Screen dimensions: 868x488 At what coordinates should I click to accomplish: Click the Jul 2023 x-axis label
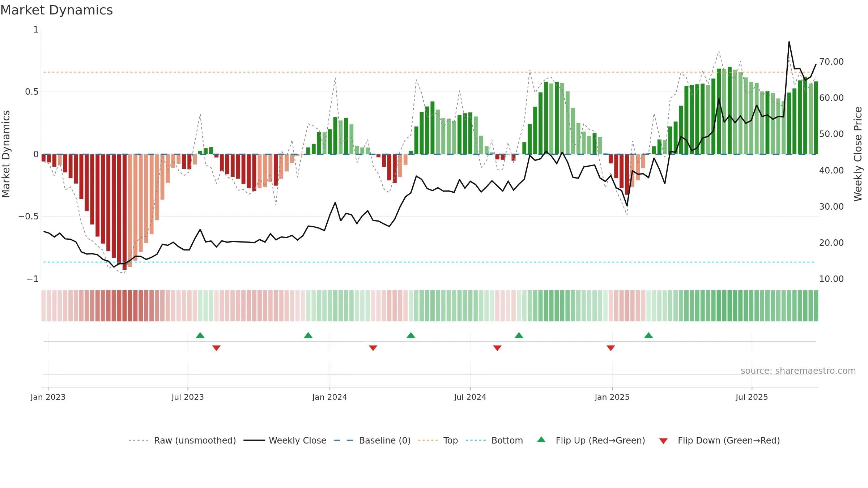pos(188,397)
